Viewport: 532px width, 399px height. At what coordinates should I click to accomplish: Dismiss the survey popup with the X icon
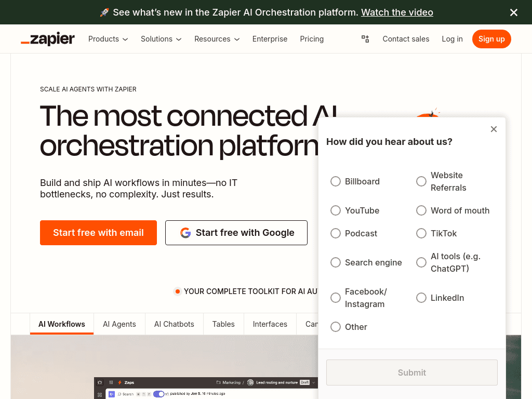coord(494,129)
